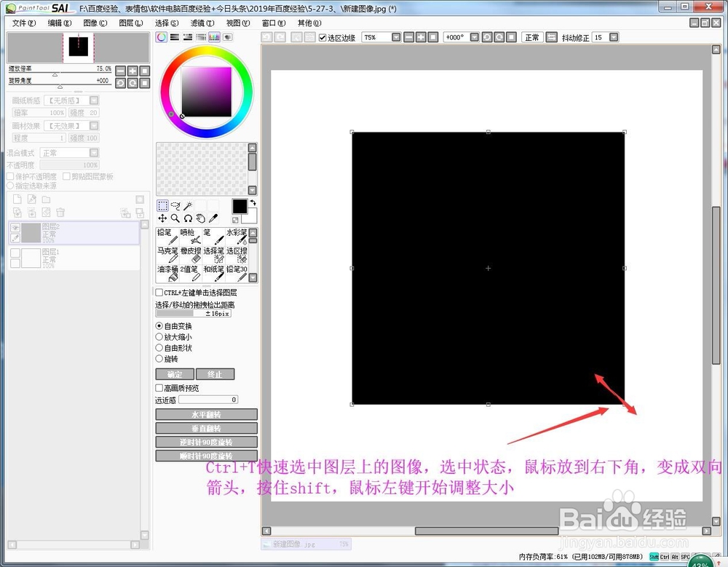Show the color wheel panel icon
Image resolution: width=728 pixels, height=567 pixels.
[x=161, y=37]
